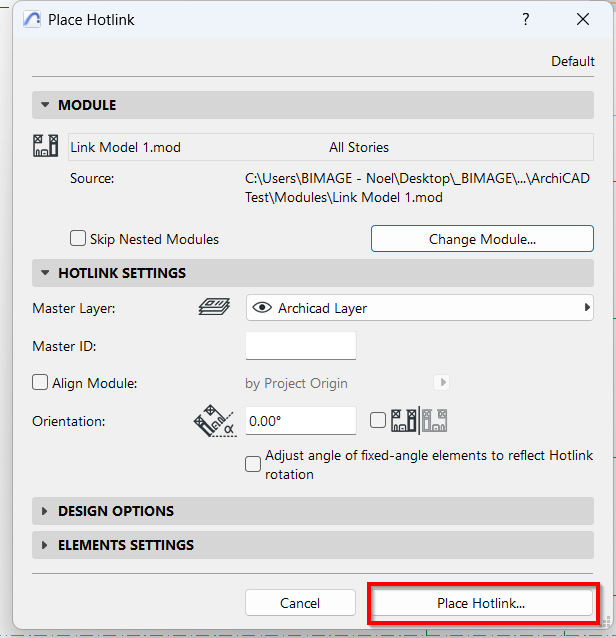Click the Change Module button

coord(482,239)
